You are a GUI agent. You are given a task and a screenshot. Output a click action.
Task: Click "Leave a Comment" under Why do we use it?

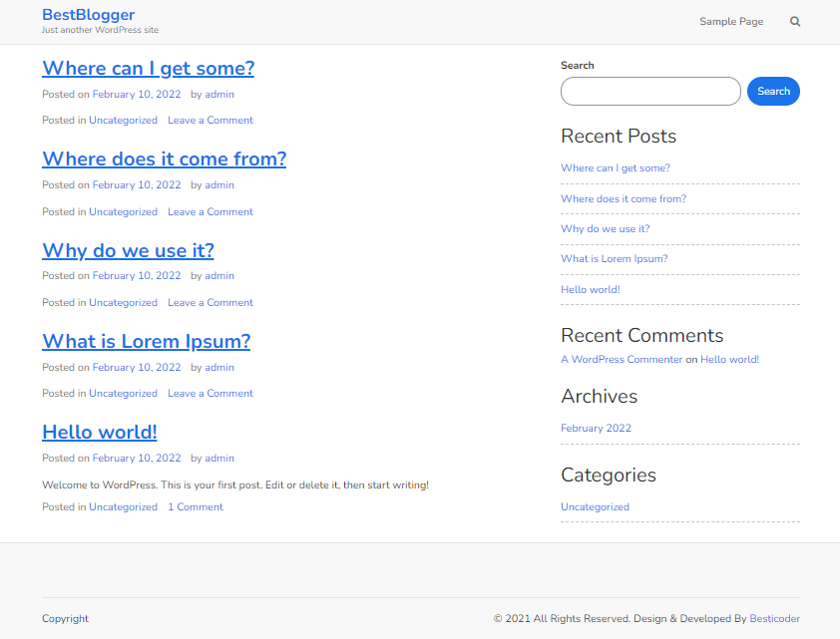click(210, 302)
